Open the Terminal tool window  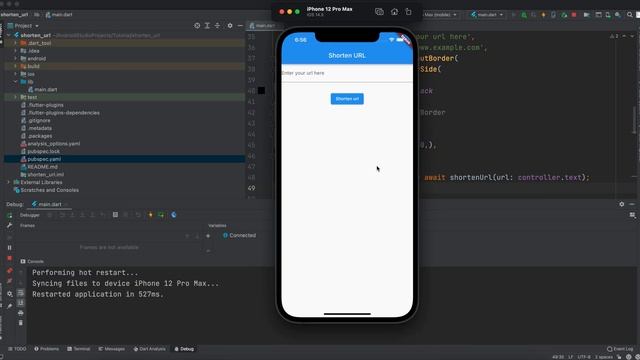point(79,349)
